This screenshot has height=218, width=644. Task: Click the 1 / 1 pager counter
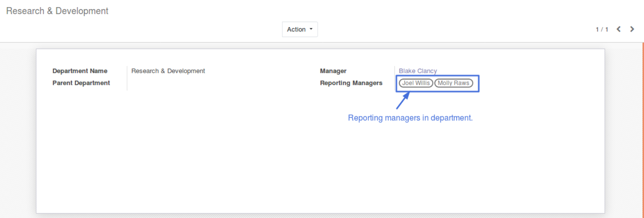click(x=602, y=30)
